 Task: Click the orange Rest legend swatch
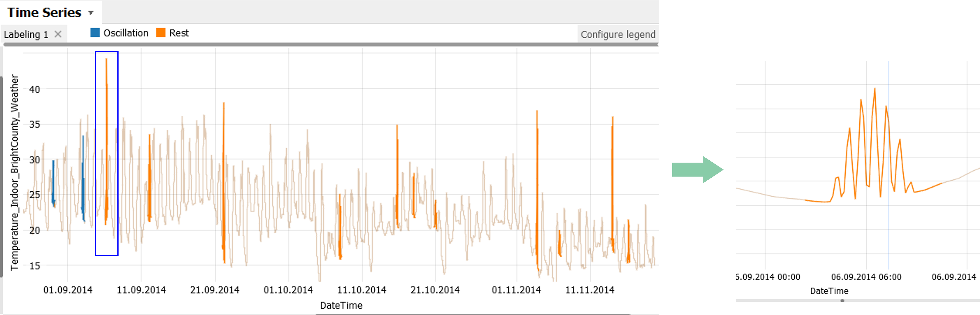161,33
